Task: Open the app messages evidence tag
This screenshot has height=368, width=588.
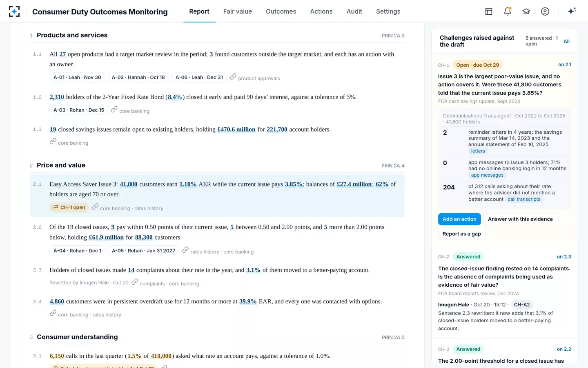Action: [487, 175]
